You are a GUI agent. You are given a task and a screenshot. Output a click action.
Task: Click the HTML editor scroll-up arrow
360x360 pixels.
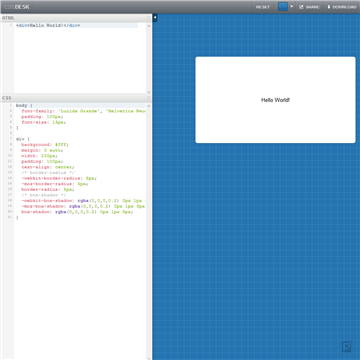click(x=149, y=26)
